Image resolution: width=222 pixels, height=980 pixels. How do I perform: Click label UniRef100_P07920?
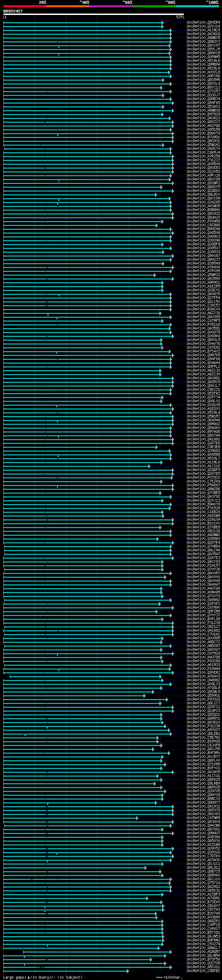click(203, 477)
